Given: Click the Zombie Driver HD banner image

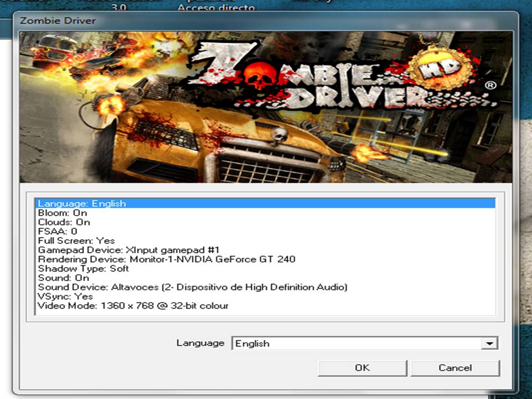Looking at the screenshot, I should 265,107.
